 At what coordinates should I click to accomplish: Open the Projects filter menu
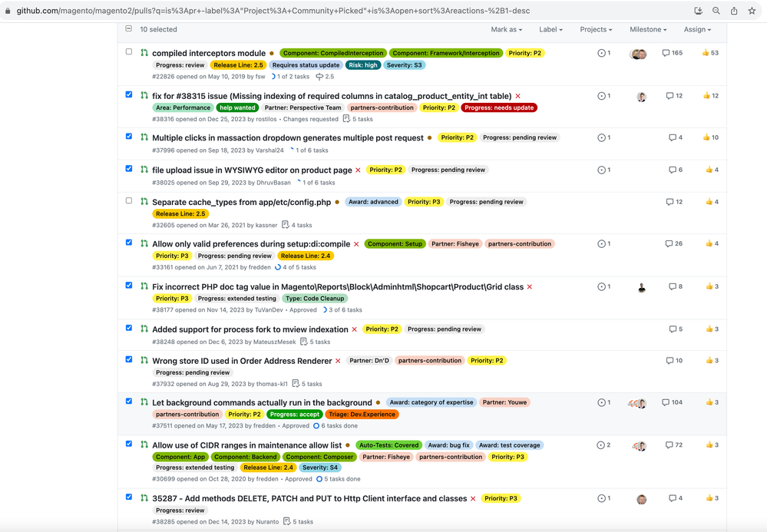(x=596, y=29)
